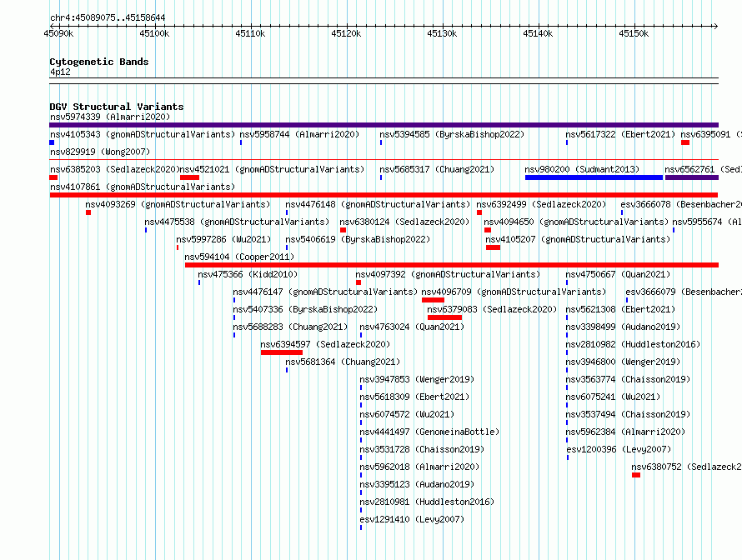Open nsv6075241 (Wu2021) label
742x560 pixels.
point(613,397)
